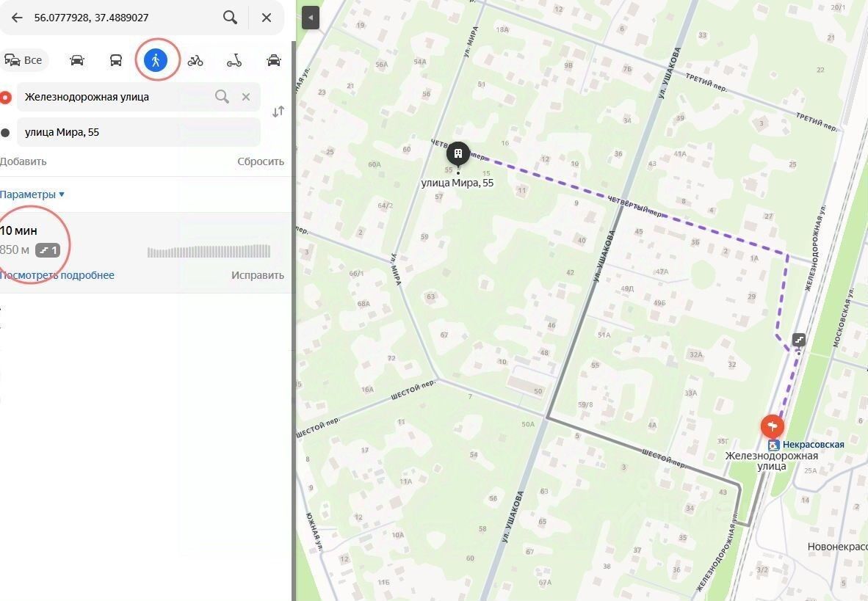The height and width of the screenshot is (601, 868).
Task: Expand the Параметры options
Action: coord(32,194)
